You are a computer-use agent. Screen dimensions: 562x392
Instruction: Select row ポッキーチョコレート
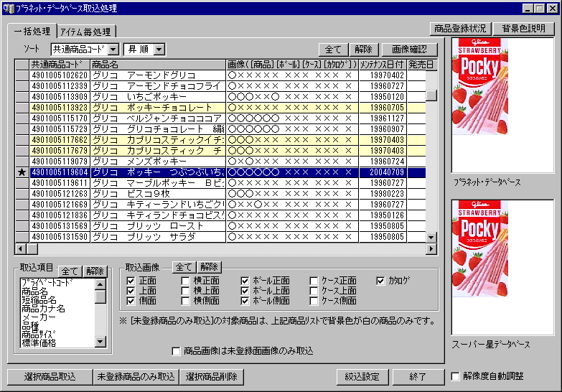[220, 108]
